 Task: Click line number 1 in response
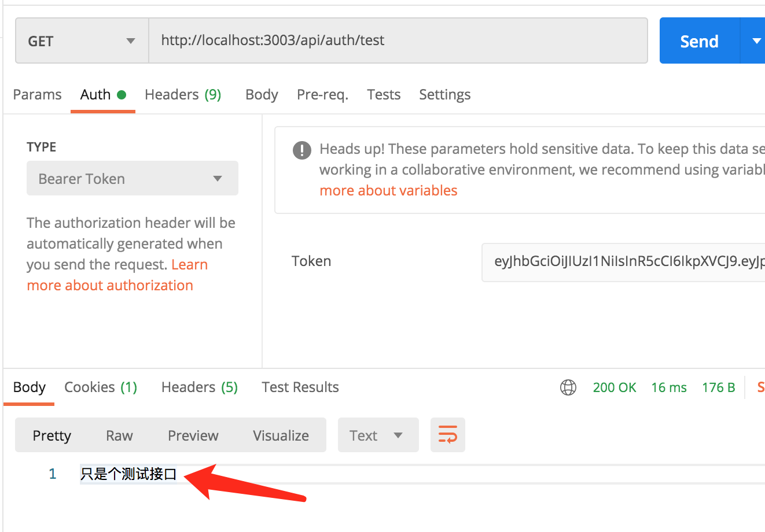coord(53,474)
